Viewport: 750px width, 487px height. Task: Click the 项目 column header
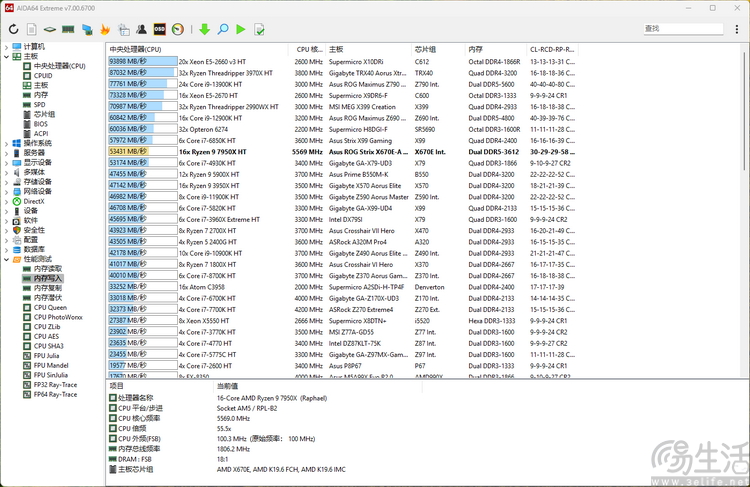[x=159, y=386]
